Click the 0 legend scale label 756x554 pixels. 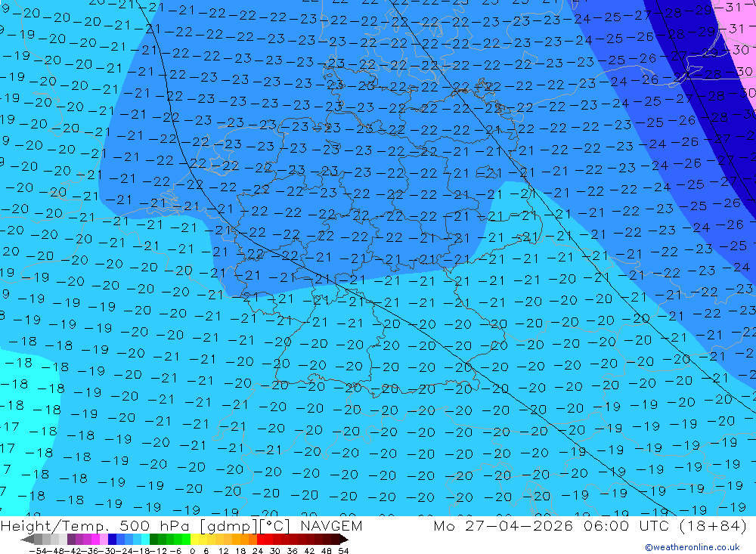[x=192, y=551]
